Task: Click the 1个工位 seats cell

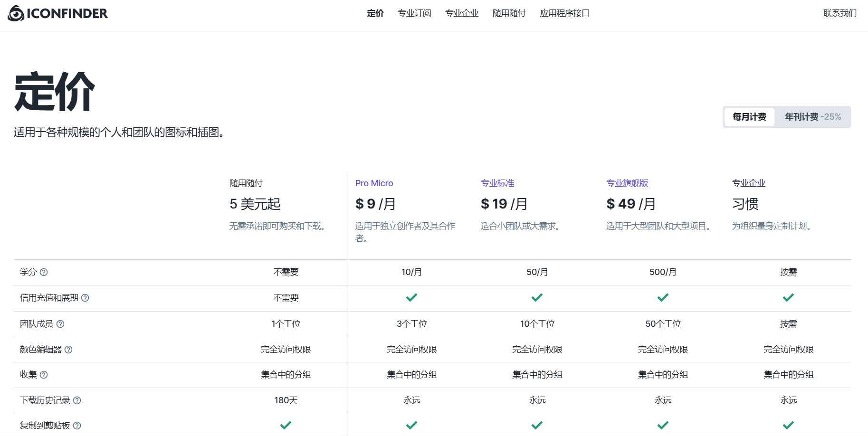Action: click(286, 324)
